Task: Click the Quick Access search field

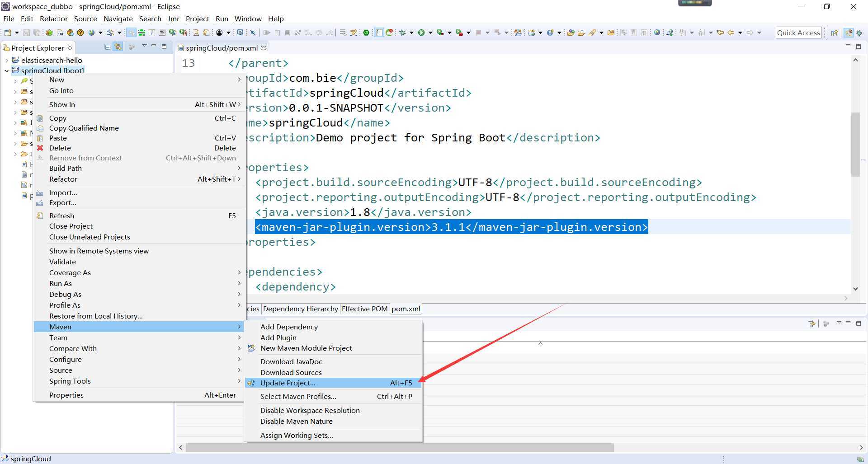Action: [x=798, y=33]
